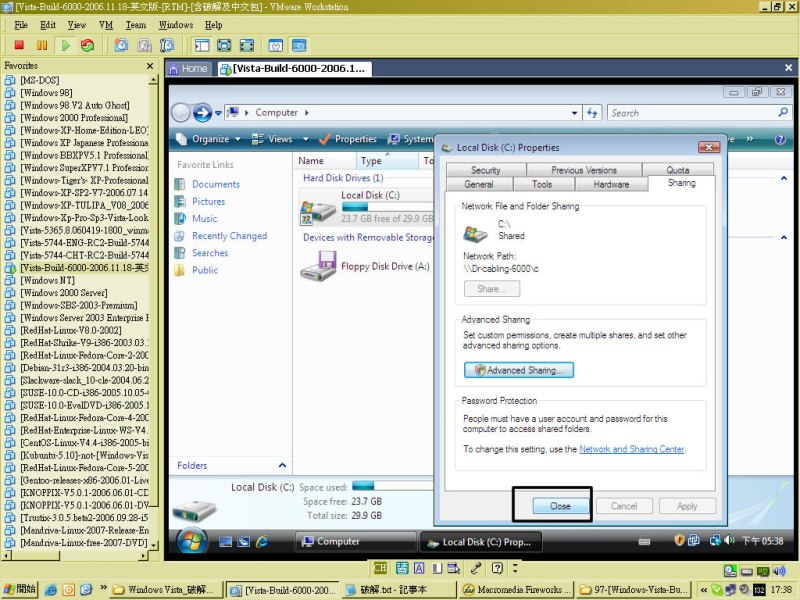Click the Revert to Snapshot toolbar icon
Screen dimensions: 800x600
144,45
